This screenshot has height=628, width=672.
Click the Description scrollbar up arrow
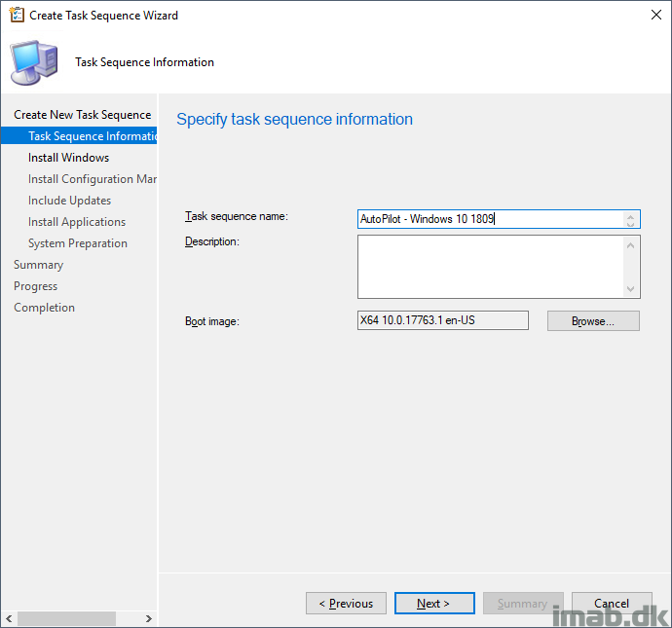[630, 245]
